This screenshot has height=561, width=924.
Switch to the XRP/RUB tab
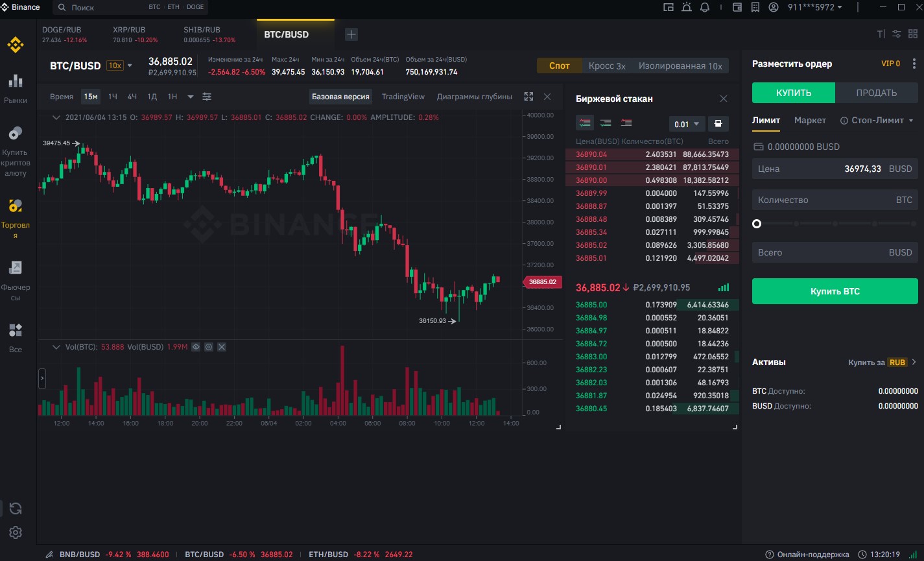136,34
